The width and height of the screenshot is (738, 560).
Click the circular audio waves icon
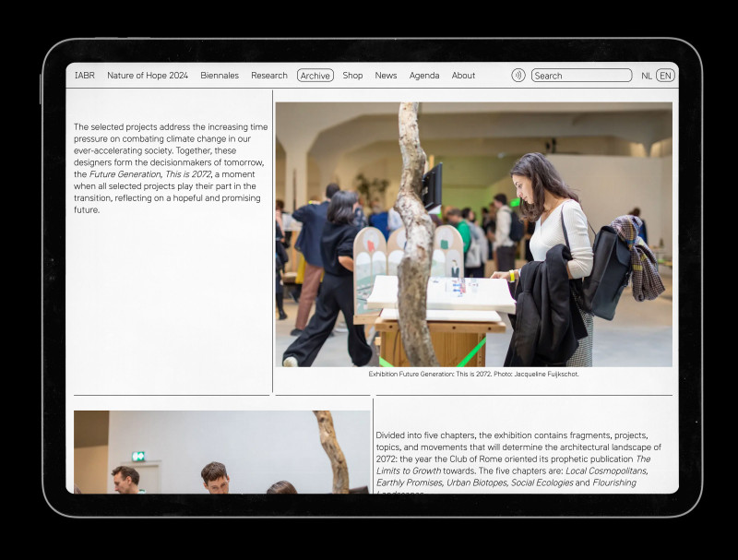click(518, 76)
